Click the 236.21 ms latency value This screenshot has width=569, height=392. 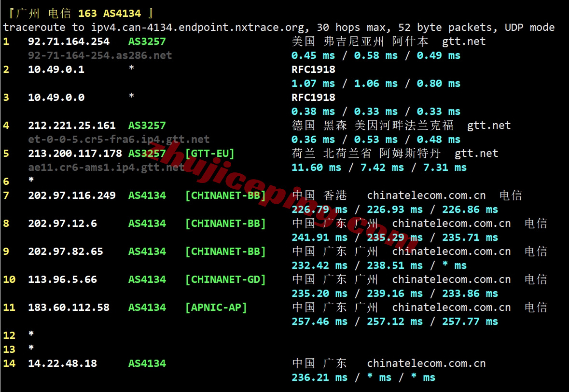coord(319,378)
